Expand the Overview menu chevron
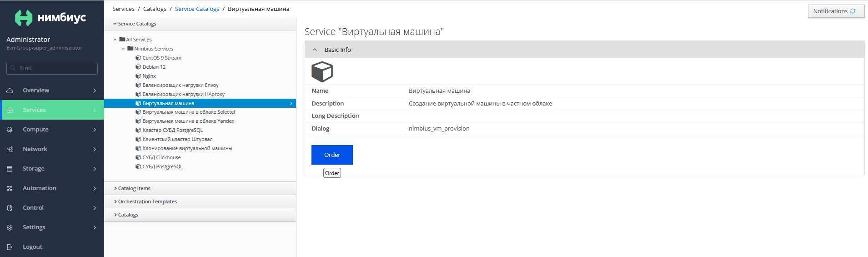This screenshot has height=257, width=868. (x=95, y=91)
